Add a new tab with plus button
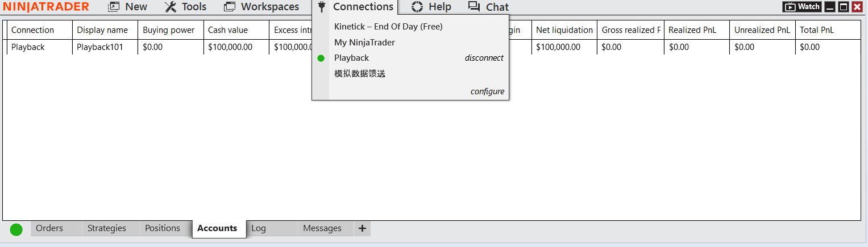Viewport: 868px width, 247px height. [x=362, y=228]
